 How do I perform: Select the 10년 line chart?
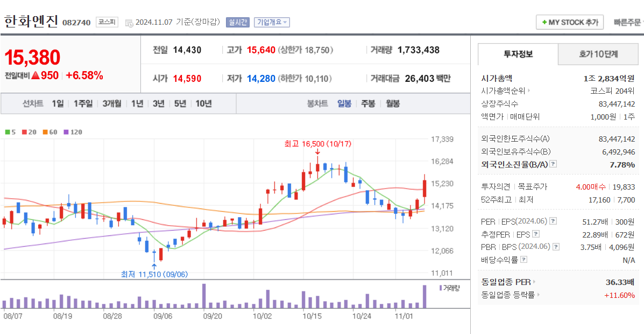[x=204, y=103]
